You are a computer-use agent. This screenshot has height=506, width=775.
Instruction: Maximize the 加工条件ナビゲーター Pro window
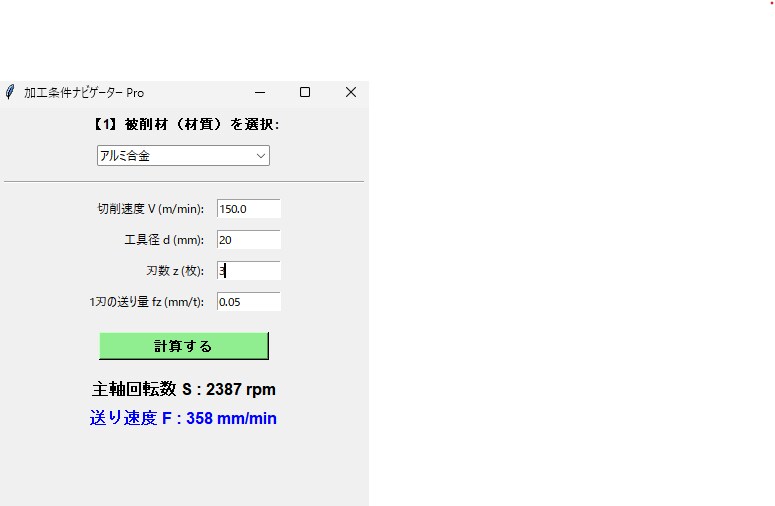(x=305, y=92)
